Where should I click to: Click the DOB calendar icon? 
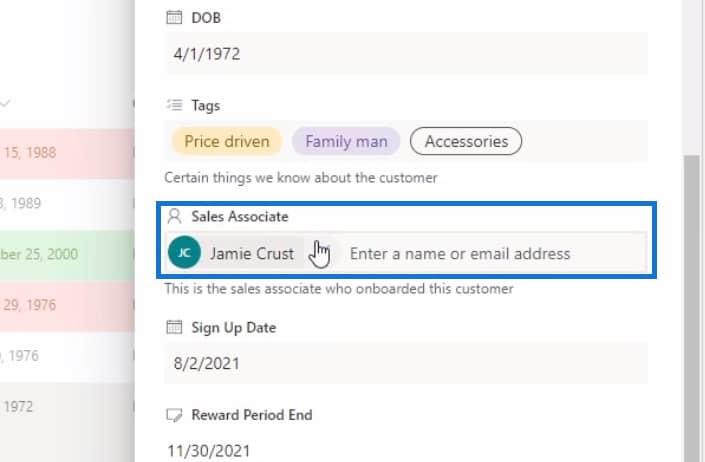(174, 18)
